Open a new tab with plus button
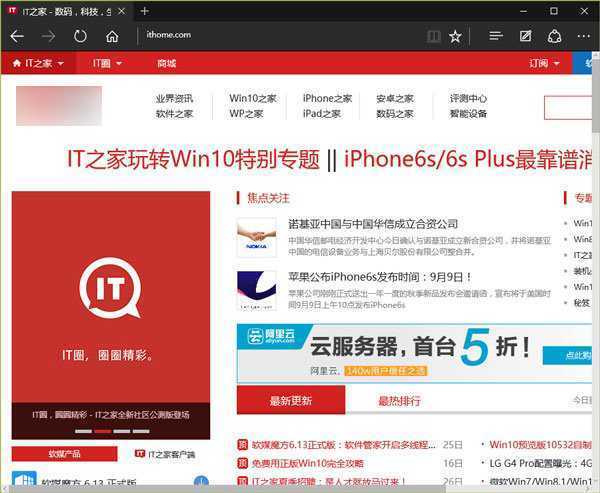The width and height of the screenshot is (600, 493). (144, 11)
